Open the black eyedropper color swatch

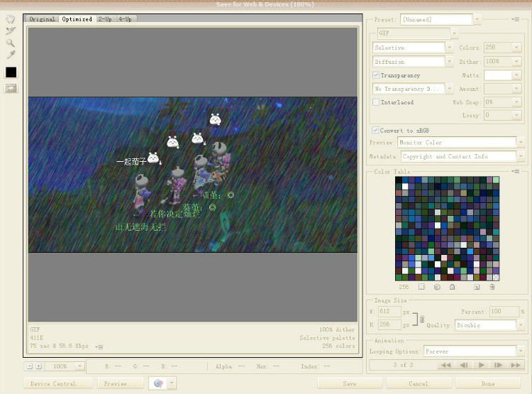11,72
